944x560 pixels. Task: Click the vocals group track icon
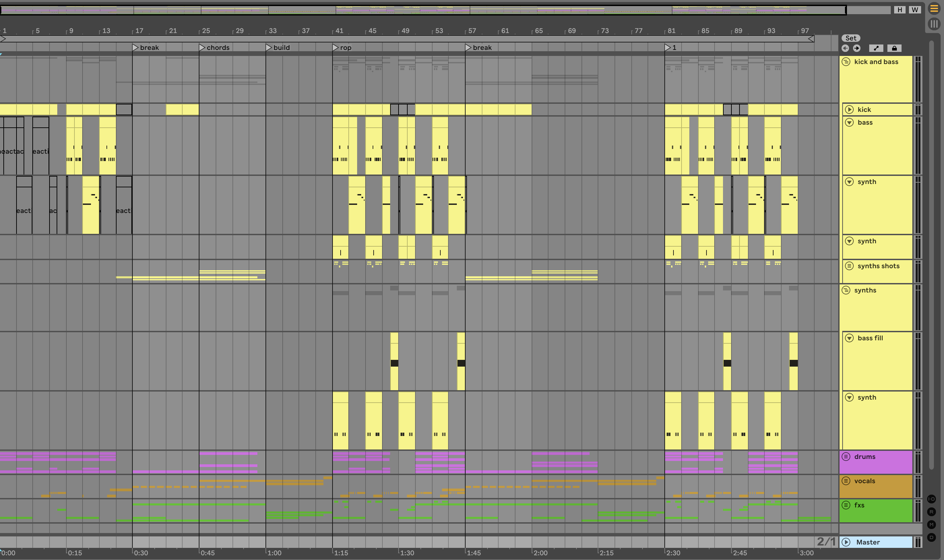point(846,481)
